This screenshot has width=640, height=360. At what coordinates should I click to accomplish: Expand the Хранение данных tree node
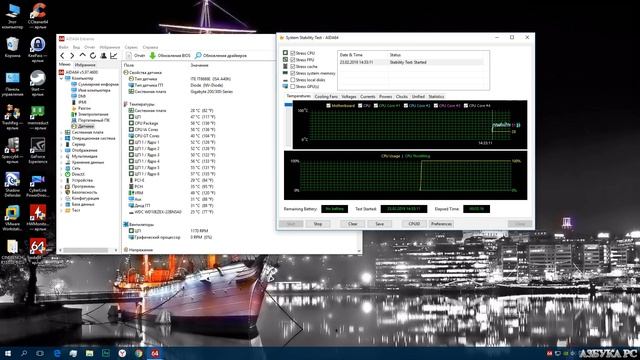pyautogui.click(x=62, y=162)
